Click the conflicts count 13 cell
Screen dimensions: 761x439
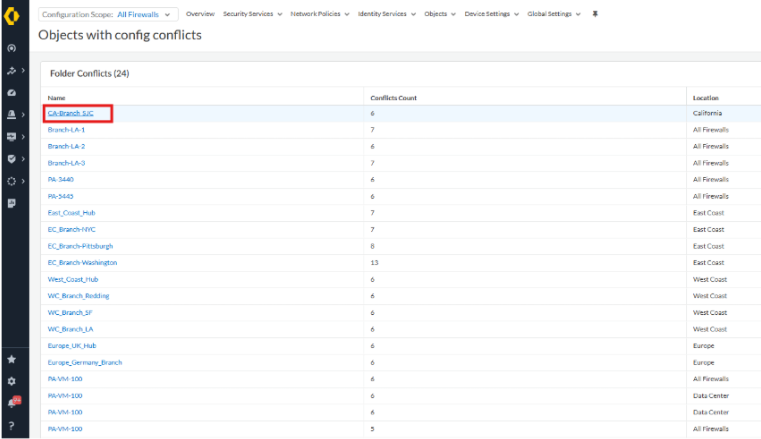[x=374, y=263]
